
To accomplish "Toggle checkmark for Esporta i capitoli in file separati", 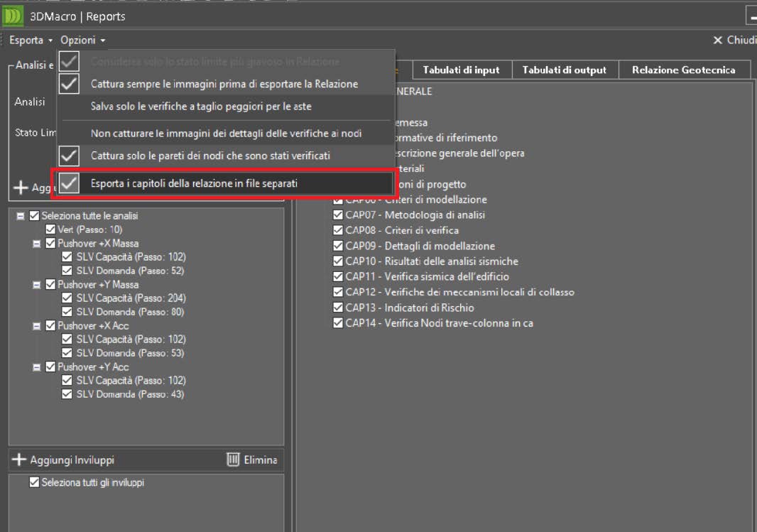I will (x=69, y=183).
